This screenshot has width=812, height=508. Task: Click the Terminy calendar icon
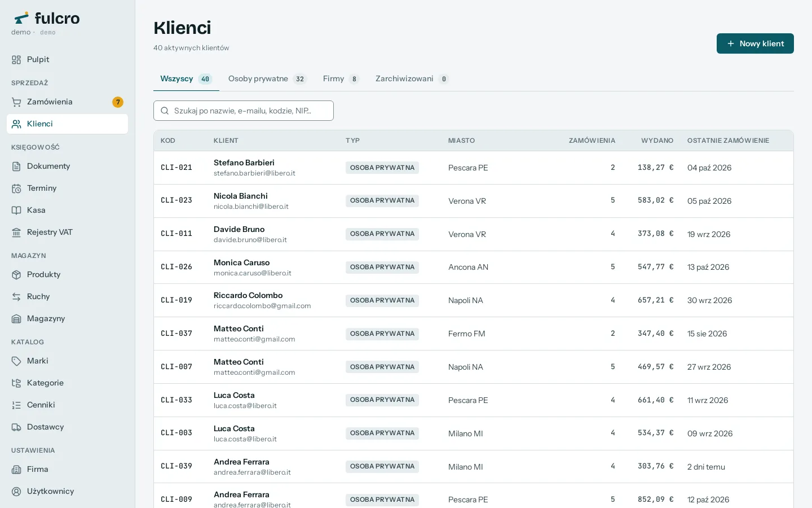coord(16,189)
